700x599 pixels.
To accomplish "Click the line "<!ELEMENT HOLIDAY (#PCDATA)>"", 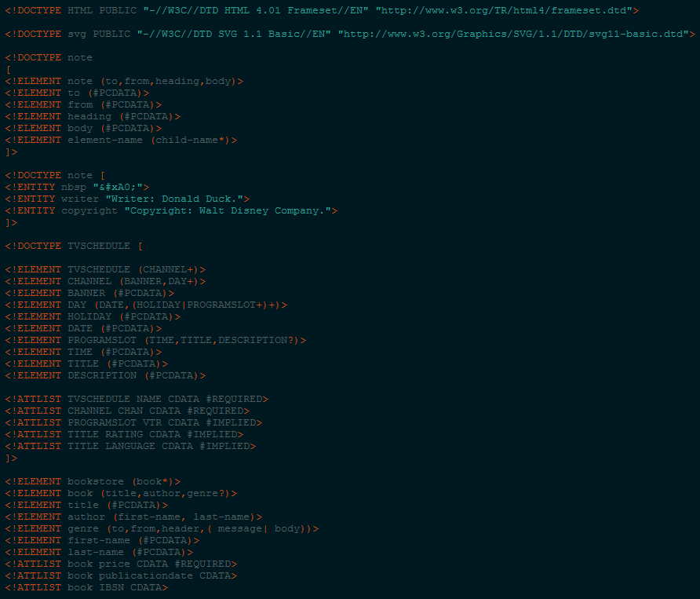I will [x=93, y=316].
